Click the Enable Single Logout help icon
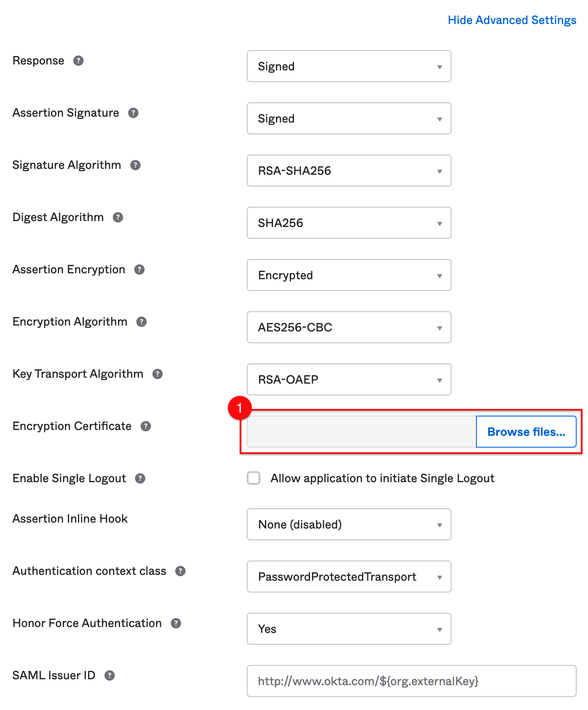 140,478
